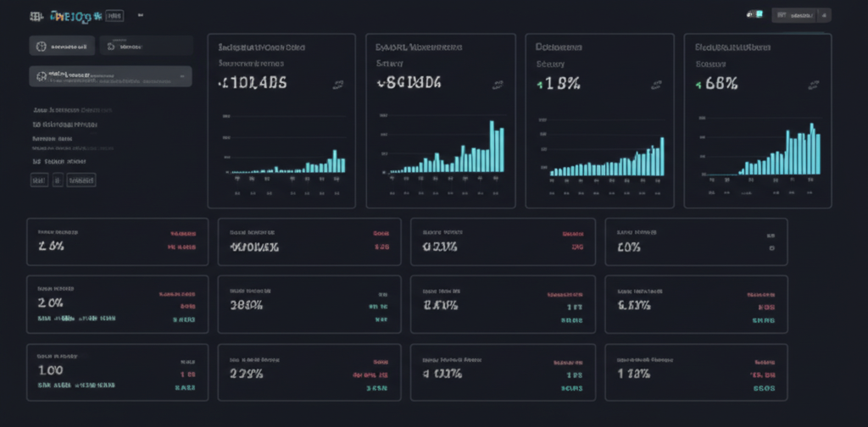The image size is (868, 427).
Task: Open the stat card showing 10% in the right column
Action: 696,241
